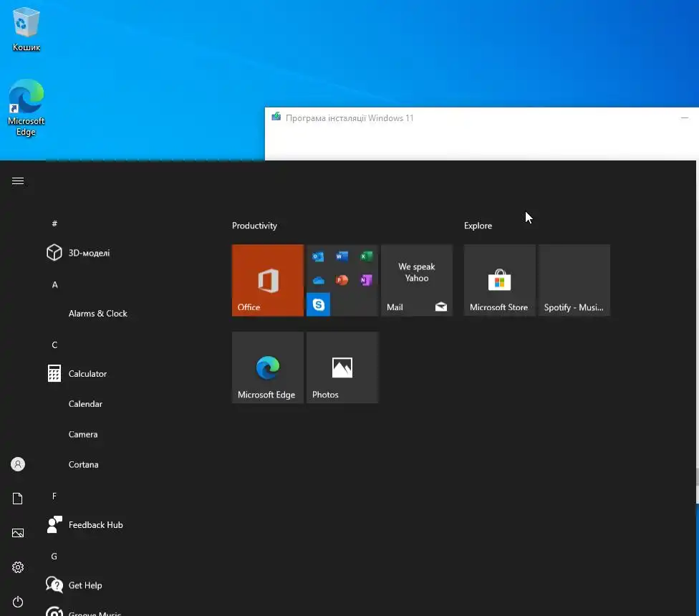Select the Productivity group title
Screen dimensions: 699x616
click(254, 226)
